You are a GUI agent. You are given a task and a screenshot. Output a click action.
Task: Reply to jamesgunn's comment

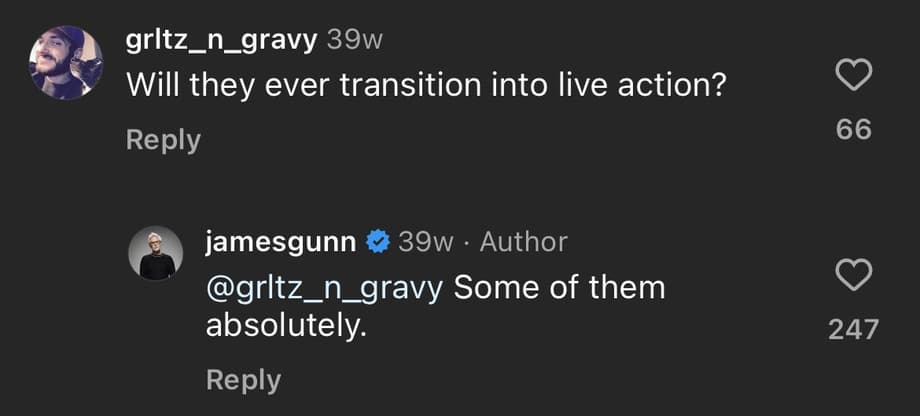point(243,380)
